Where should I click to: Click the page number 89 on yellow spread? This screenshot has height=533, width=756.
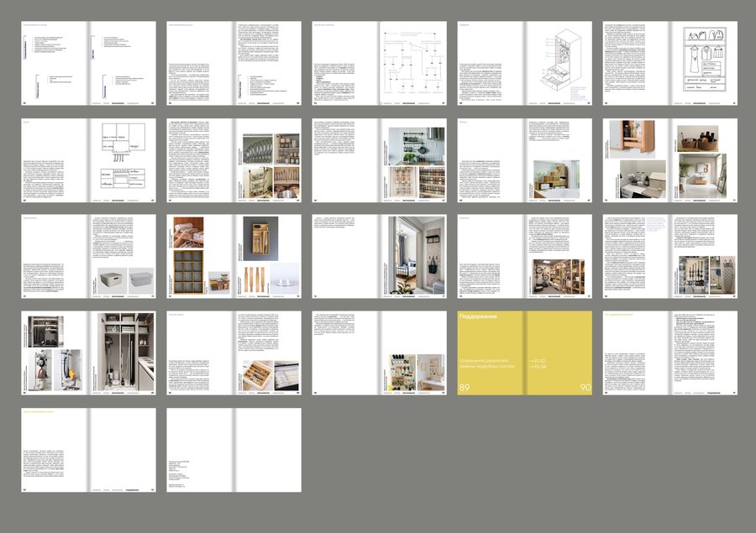click(465, 388)
